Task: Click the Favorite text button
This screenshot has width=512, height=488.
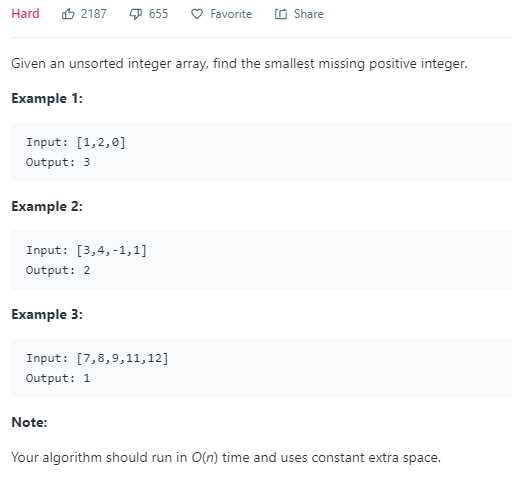Action: [x=231, y=14]
